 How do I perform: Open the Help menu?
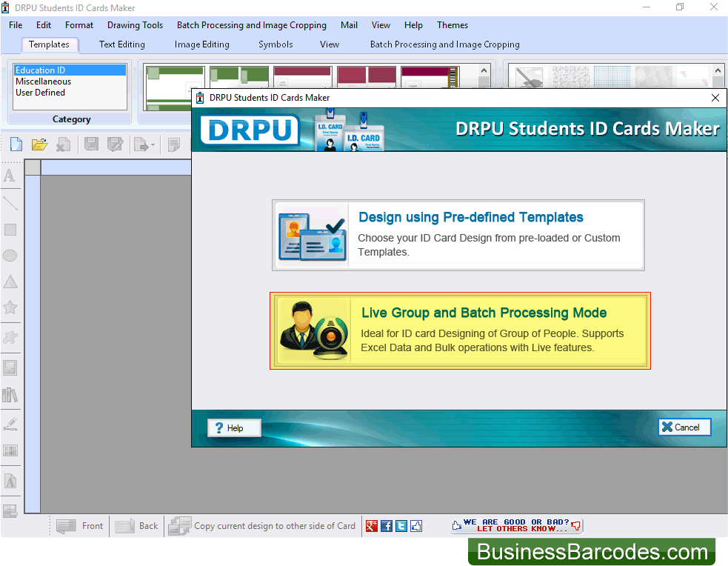[x=413, y=25]
